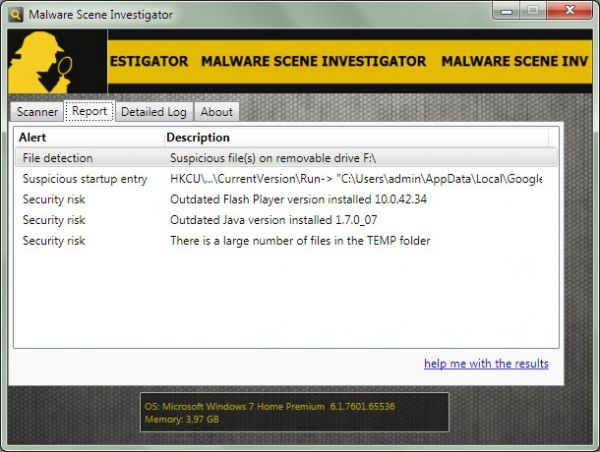
Task: Click the Memory 3,97 GB info line
Action: [x=182, y=419]
